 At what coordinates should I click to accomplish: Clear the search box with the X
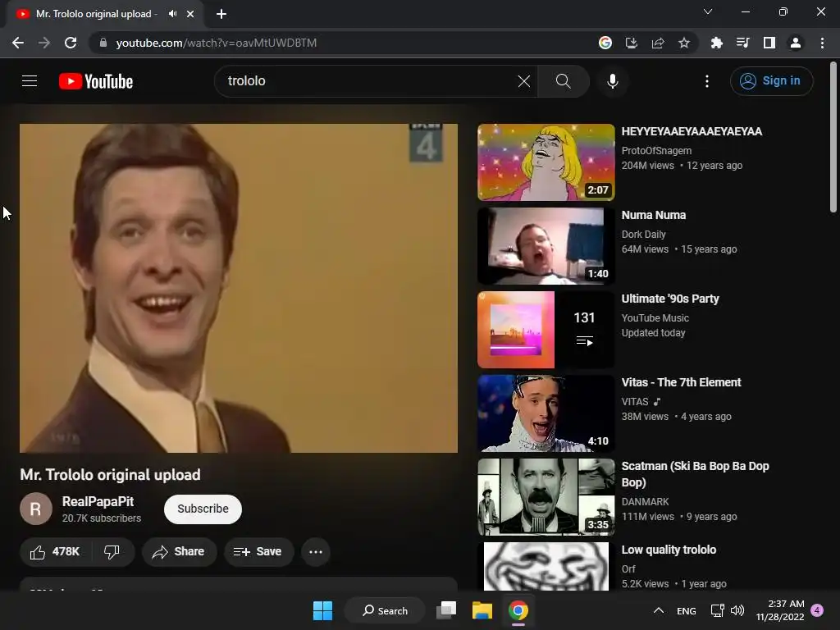pyautogui.click(x=524, y=81)
